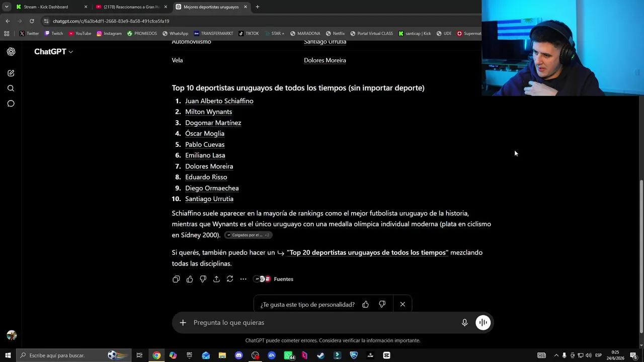Open the more actions ellipsis under the response
This screenshot has height=362, width=644.
[243, 279]
